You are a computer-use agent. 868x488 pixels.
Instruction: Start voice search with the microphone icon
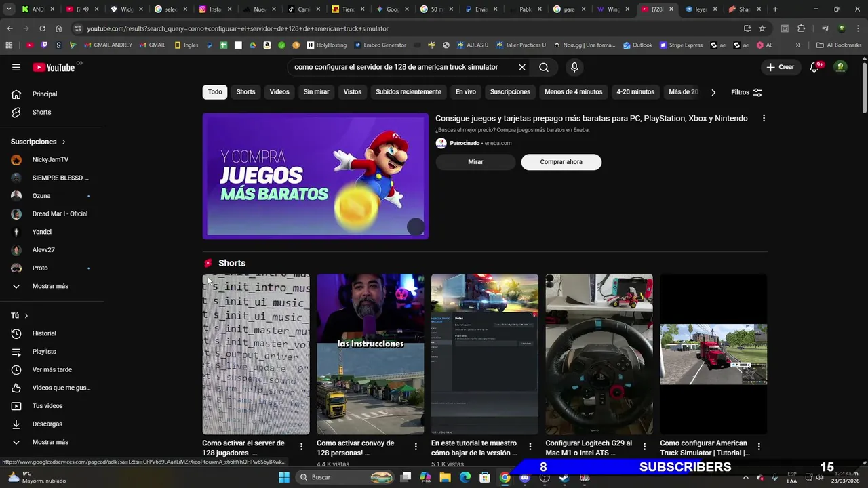click(x=574, y=67)
